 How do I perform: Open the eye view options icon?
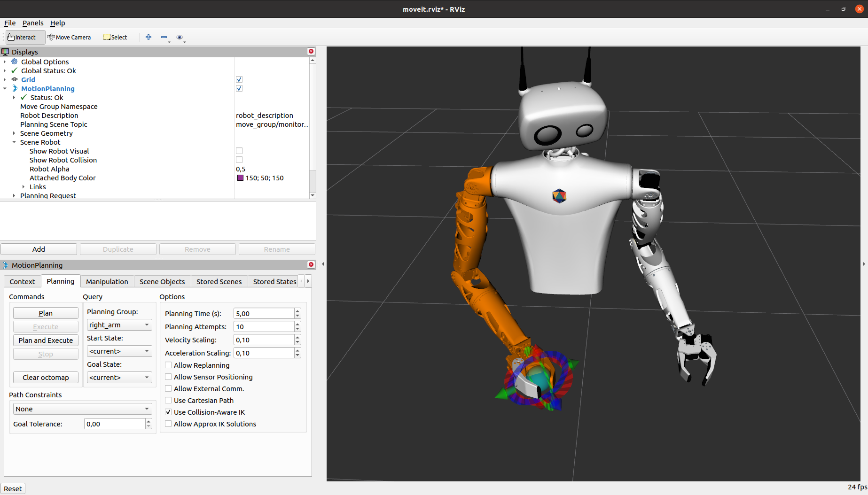[x=180, y=37]
